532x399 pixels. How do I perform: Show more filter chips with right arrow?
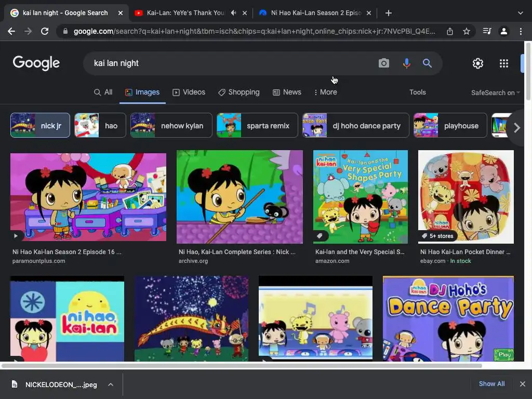coord(516,128)
